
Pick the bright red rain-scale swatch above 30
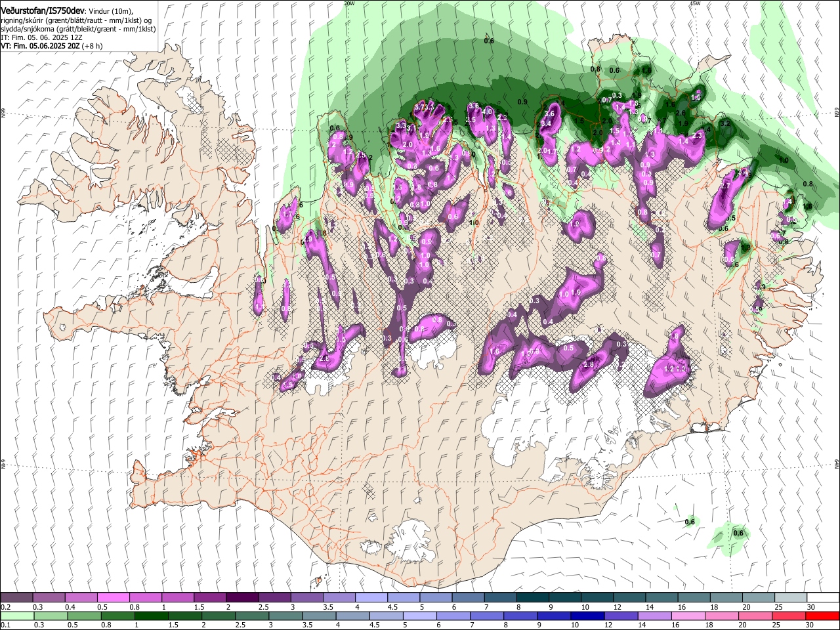tap(823, 616)
